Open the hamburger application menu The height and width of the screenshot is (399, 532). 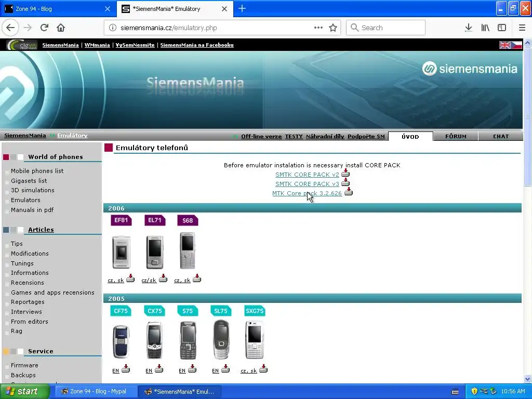click(522, 28)
